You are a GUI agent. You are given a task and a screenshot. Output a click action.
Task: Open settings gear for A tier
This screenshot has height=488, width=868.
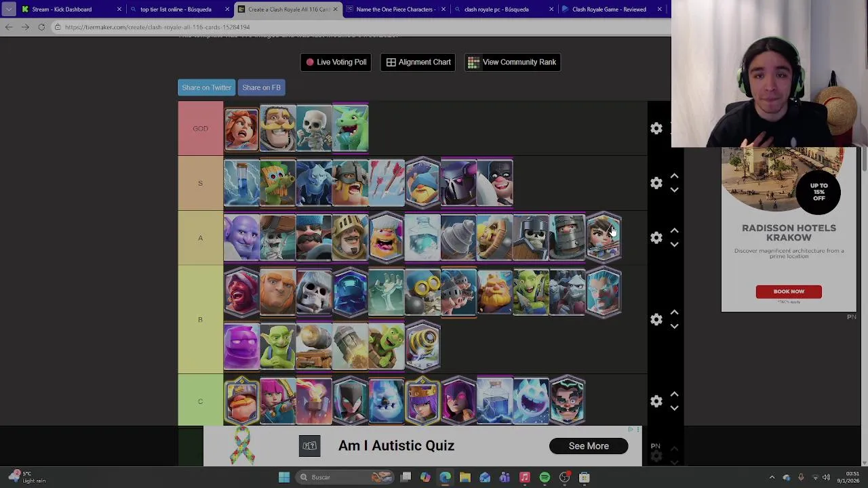[656, 238]
